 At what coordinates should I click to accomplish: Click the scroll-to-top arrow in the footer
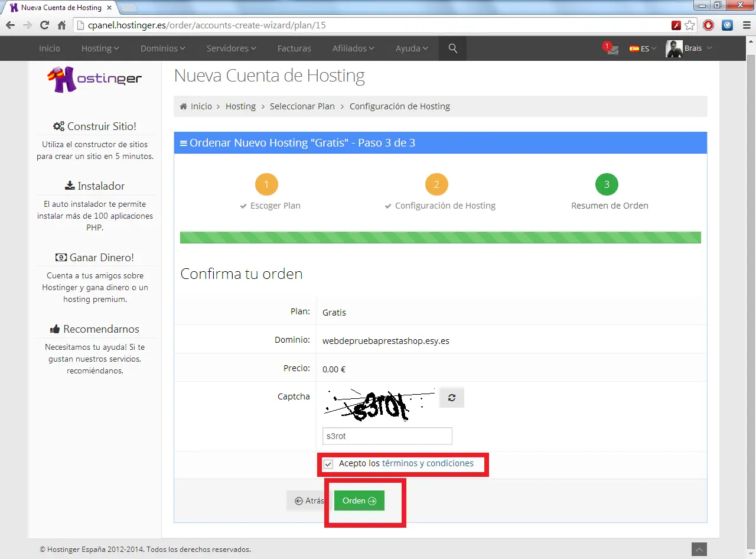[x=699, y=549]
